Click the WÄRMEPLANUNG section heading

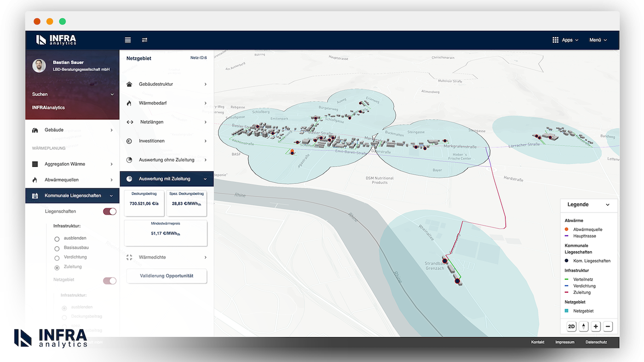coord(49,148)
